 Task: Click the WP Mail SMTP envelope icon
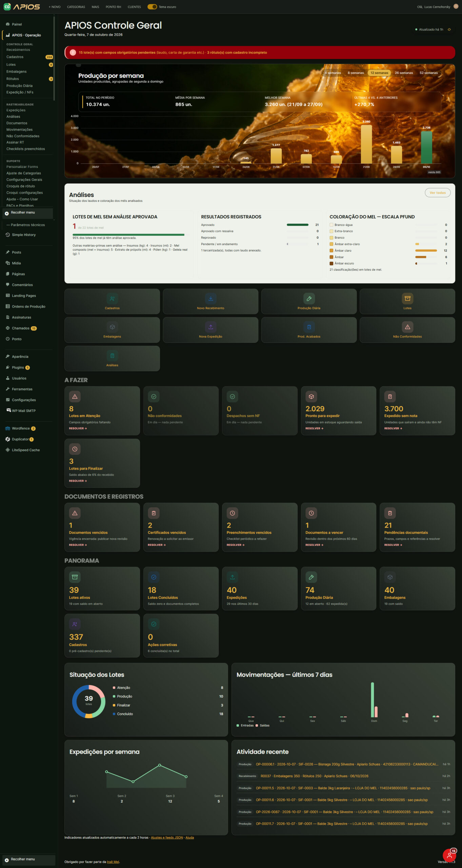coord(9,410)
